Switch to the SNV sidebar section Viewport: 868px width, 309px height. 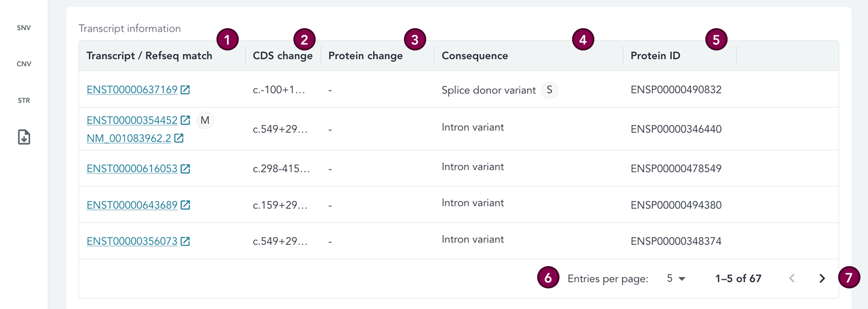[x=24, y=28]
